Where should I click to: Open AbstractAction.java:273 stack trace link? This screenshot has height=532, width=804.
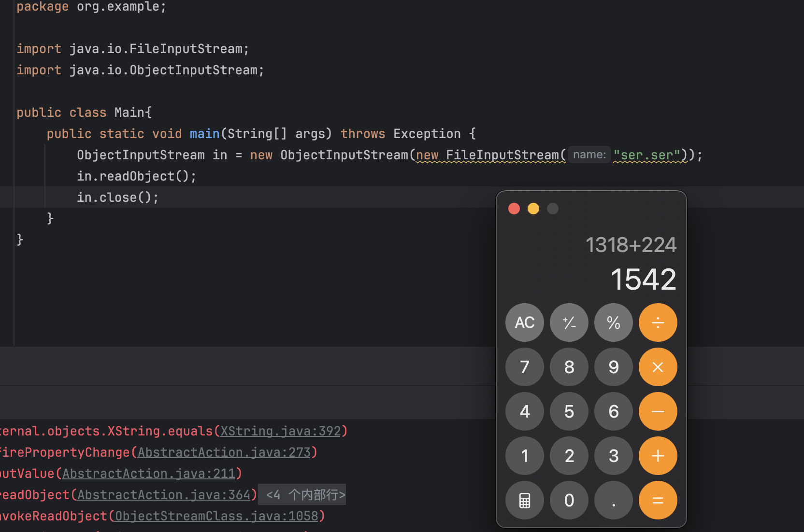point(224,452)
